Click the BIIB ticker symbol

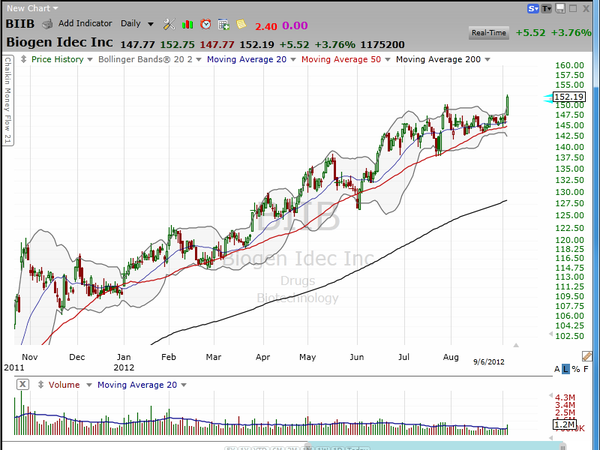pos(20,24)
